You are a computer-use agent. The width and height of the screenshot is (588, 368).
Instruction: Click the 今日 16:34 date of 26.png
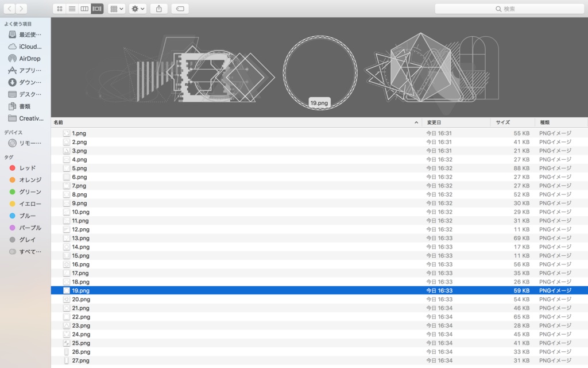click(x=439, y=352)
